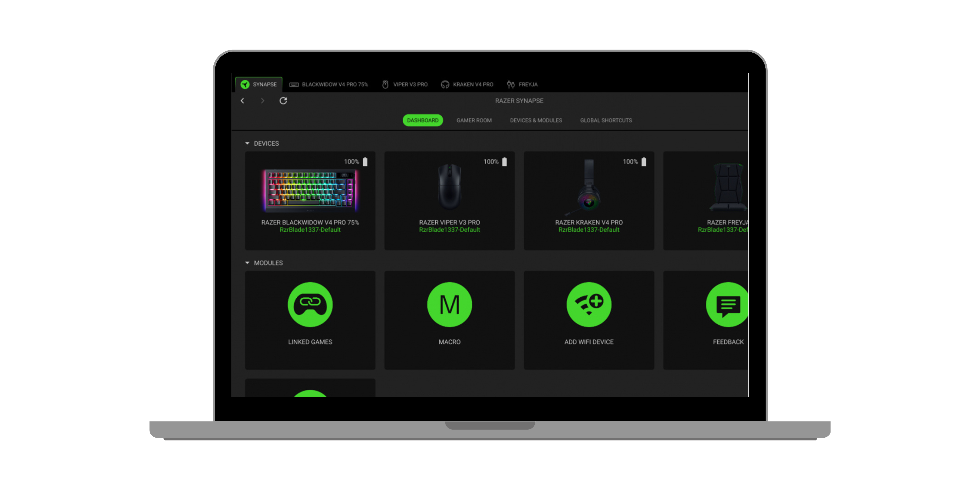This screenshot has height=490, width=980.
Task: Collapse the DEVICES section
Action: tap(247, 143)
